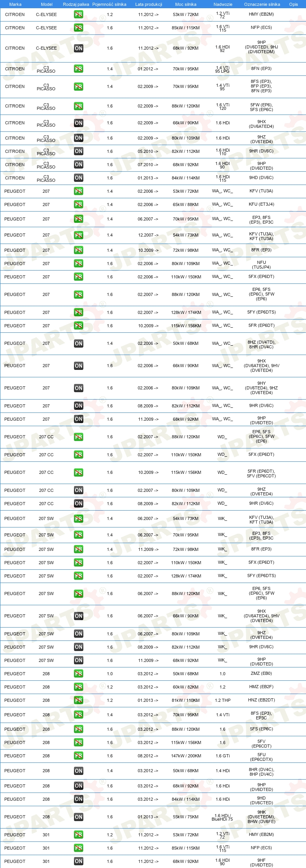Click the Opis column header
The image size is (306, 868).
[293, 4]
